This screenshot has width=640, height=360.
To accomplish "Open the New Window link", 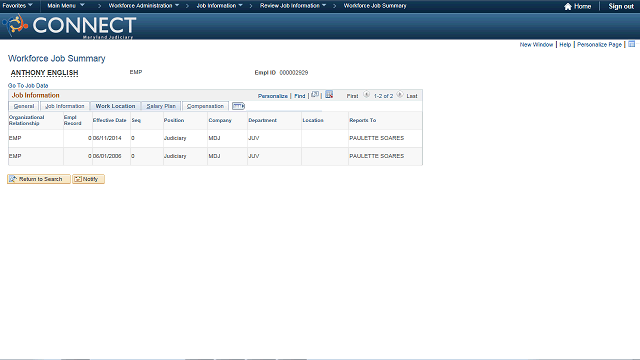I will [536, 44].
